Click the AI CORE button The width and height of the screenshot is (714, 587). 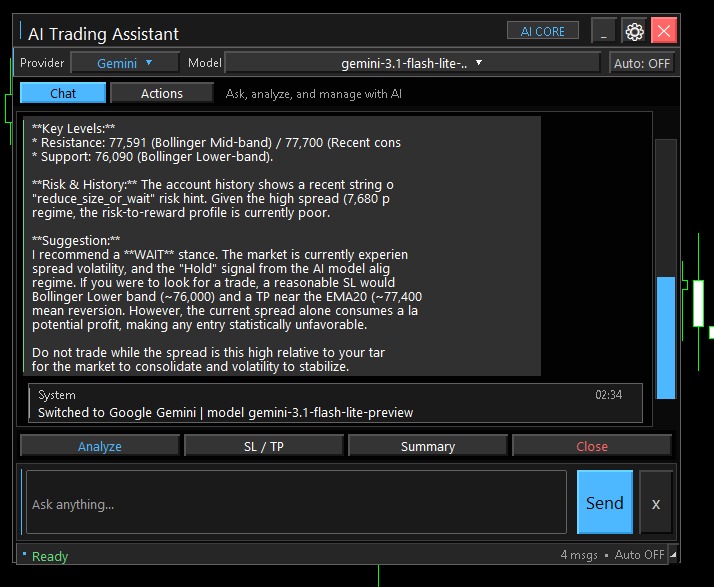point(543,31)
